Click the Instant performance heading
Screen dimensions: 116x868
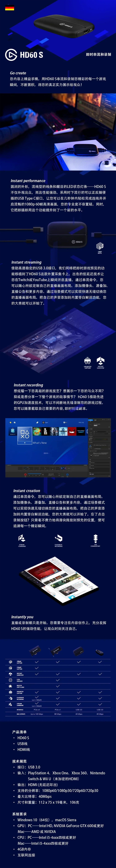(x=28, y=181)
